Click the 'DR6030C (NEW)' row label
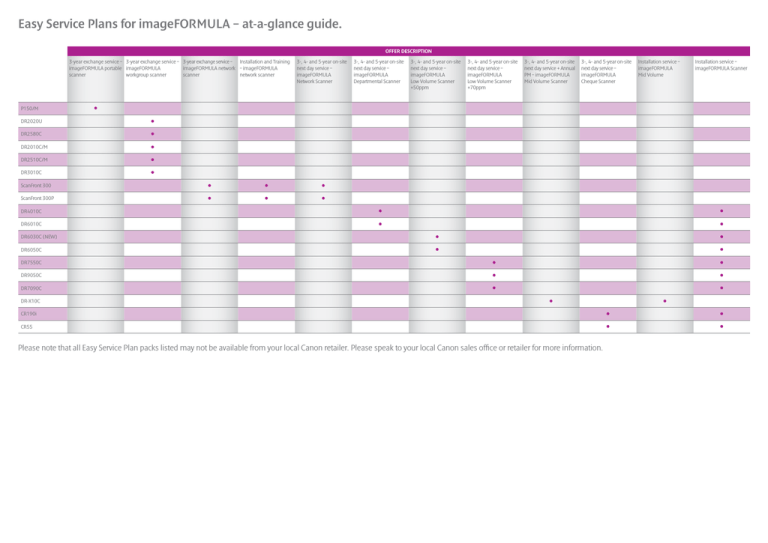Image resolution: width=768 pixels, height=543 pixels. coord(39,237)
